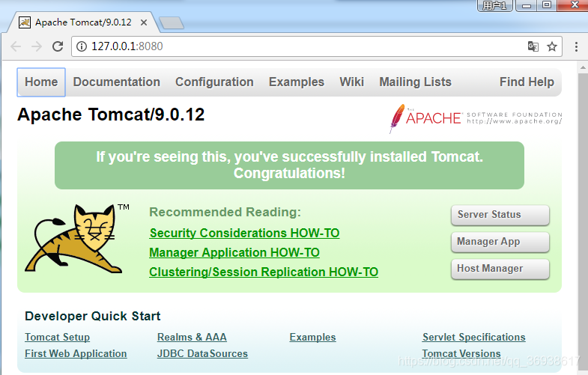Screen dimensions: 588x375
Task: Open the Wiki nav item
Action: coord(352,82)
